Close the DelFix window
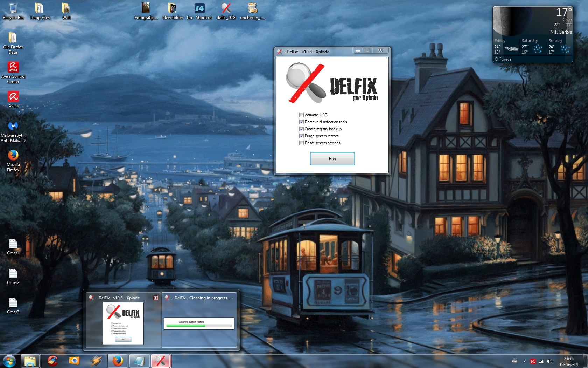This screenshot has height=368, width=588. 380,50
